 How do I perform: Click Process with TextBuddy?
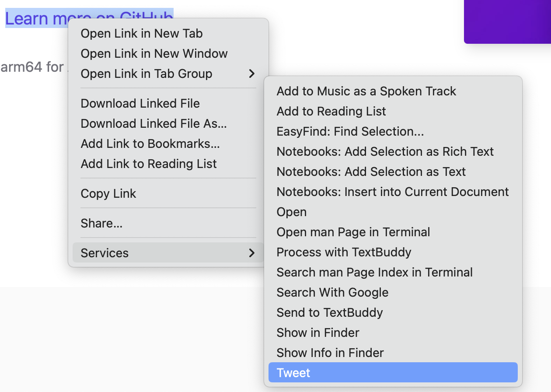tap(344, 252)
